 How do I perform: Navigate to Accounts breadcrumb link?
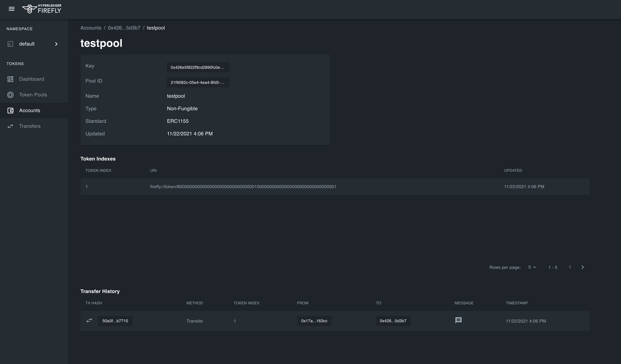[91, 28]
